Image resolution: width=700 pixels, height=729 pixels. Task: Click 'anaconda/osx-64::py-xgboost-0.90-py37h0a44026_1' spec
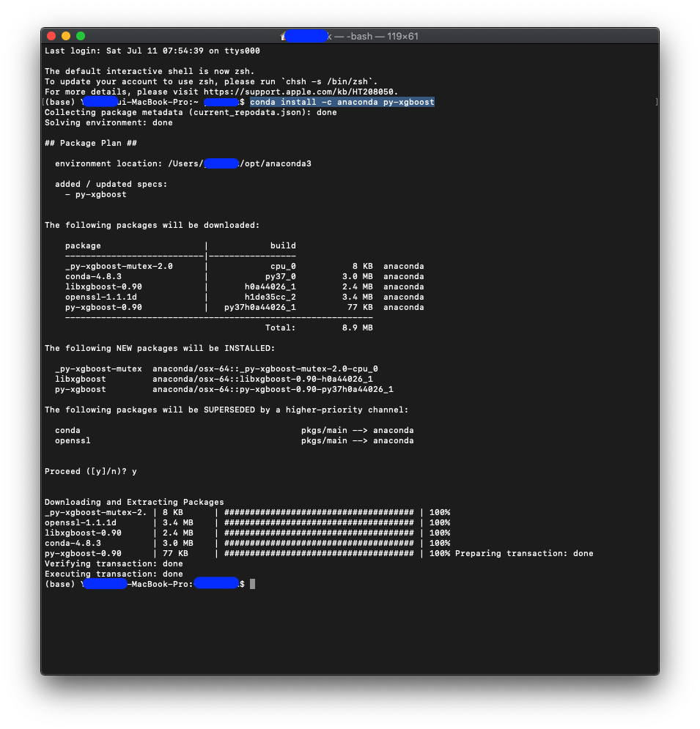tap(273, 389)
